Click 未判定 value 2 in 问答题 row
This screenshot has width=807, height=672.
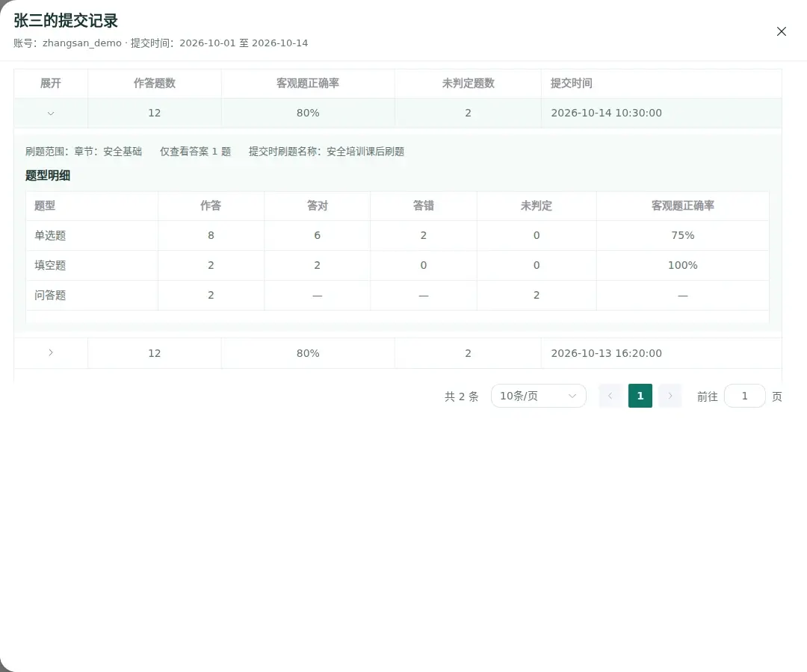(x=537, y=295)
